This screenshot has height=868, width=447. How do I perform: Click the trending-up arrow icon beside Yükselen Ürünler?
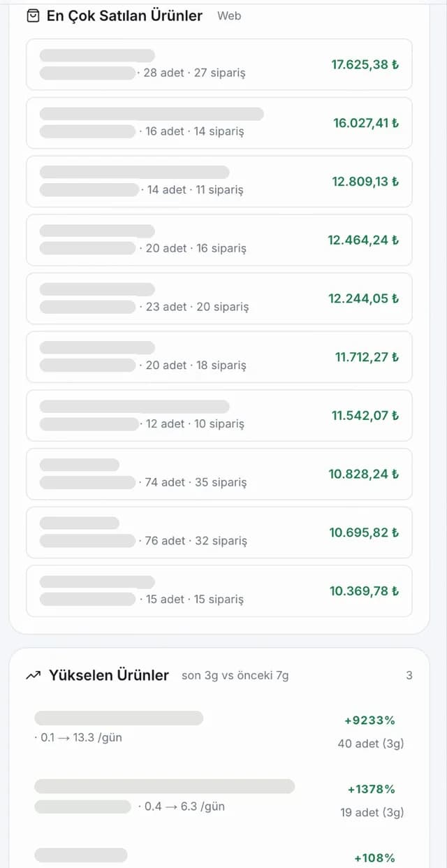33,675
